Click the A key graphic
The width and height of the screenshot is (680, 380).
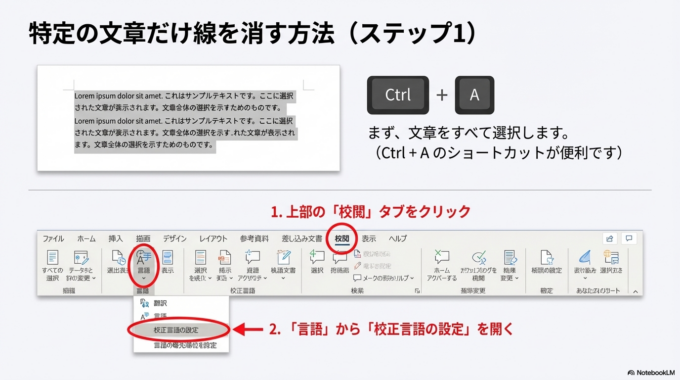474,95
